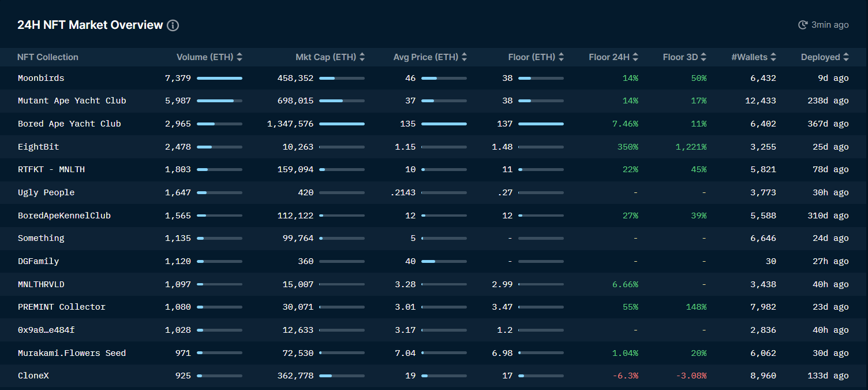Click CloneX Floor 24H value -6.3%
Image resolution: width=868 pixels, height=390 pixels.
pyautogui.click(x=626, y=376)
